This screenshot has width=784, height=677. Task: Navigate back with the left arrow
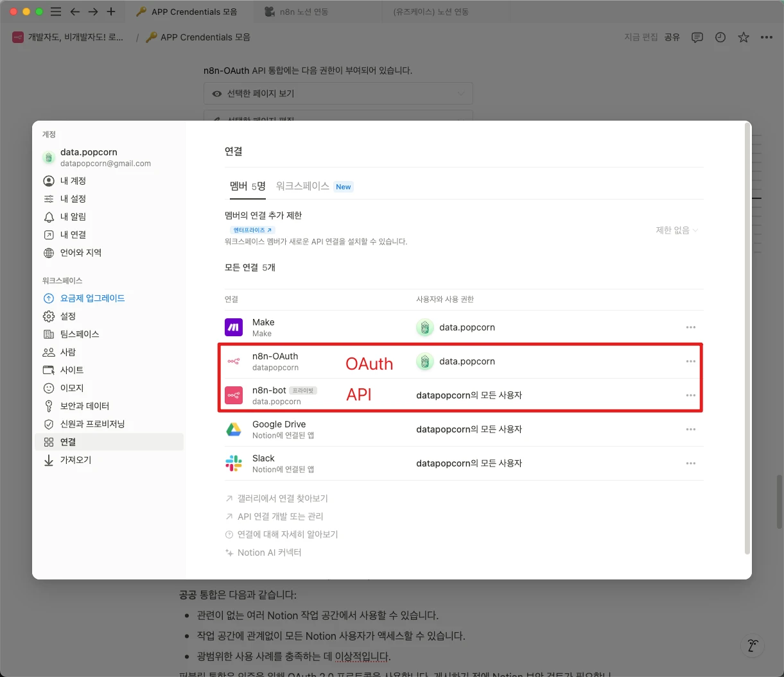click(x=75, y=12)
